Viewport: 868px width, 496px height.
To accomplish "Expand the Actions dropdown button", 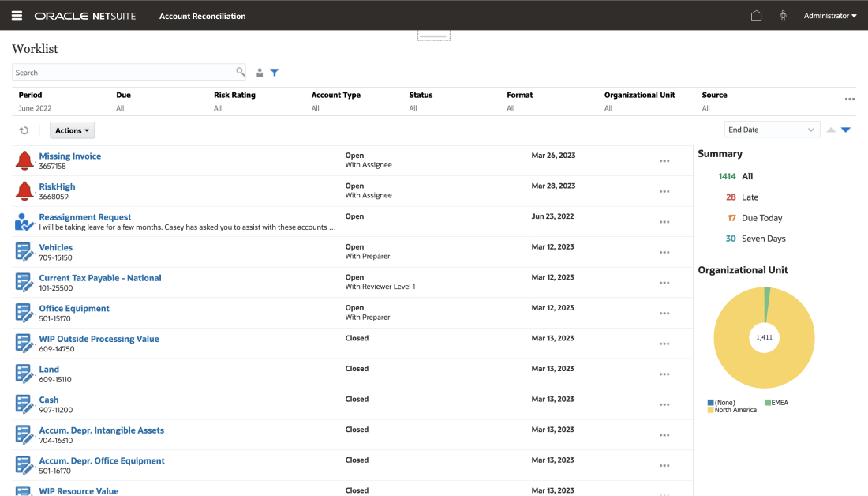I will pyautogui.click(x=72, y=130).
